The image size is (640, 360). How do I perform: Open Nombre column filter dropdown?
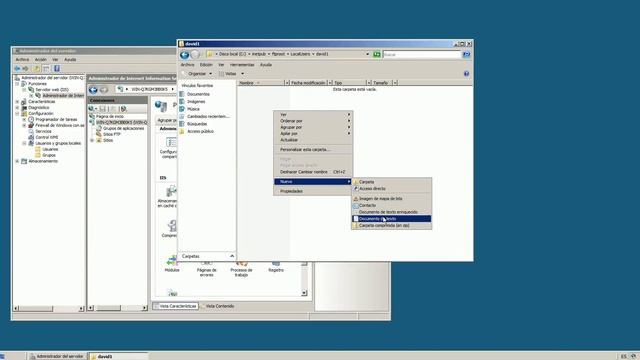pos(287,83)
